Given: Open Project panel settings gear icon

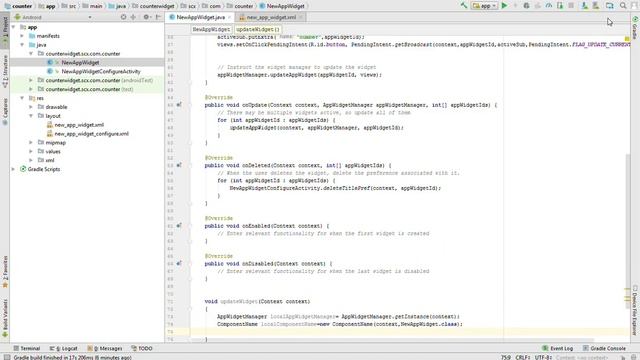Looking at the screenshot, I should click(146, 17).
